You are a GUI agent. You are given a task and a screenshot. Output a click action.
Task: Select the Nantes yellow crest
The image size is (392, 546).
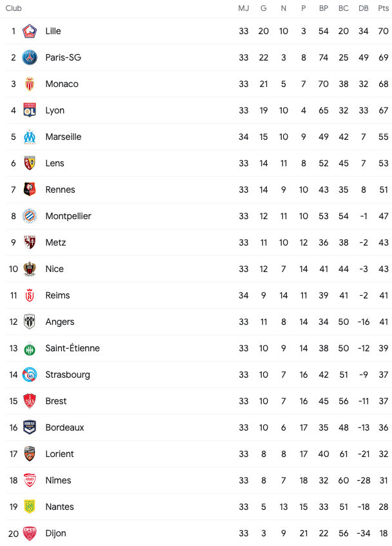coord(30,507)
